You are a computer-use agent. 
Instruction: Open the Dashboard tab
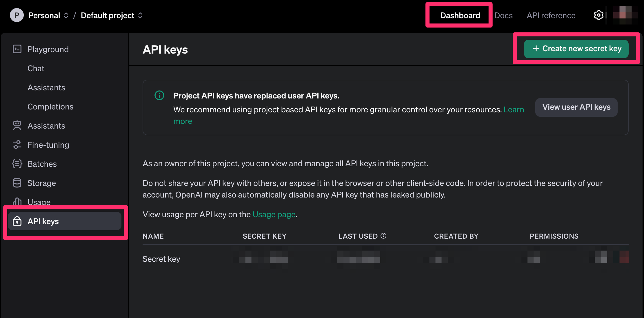click(x=460, y=15)
